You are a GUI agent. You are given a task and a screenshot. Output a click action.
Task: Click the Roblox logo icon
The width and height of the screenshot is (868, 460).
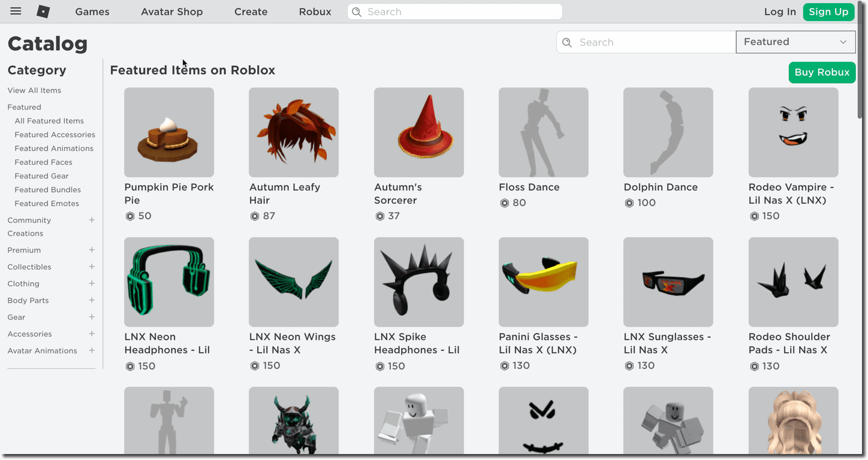43,11
